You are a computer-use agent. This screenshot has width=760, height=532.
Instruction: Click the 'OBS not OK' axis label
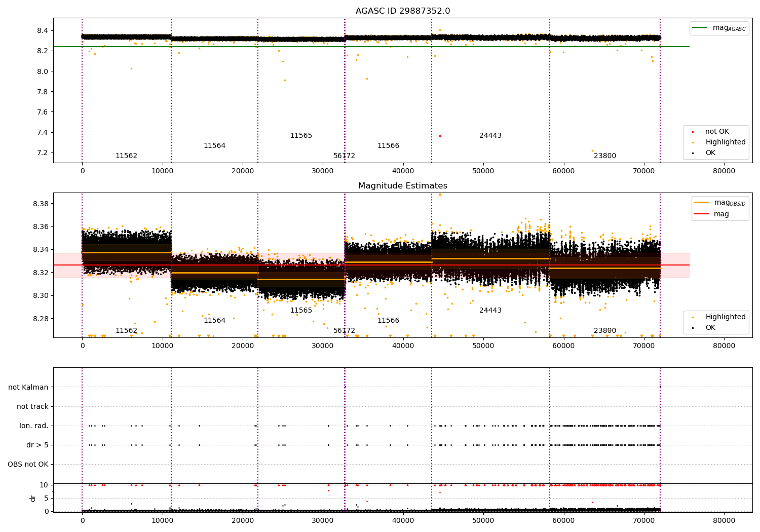tap(28, 464)
